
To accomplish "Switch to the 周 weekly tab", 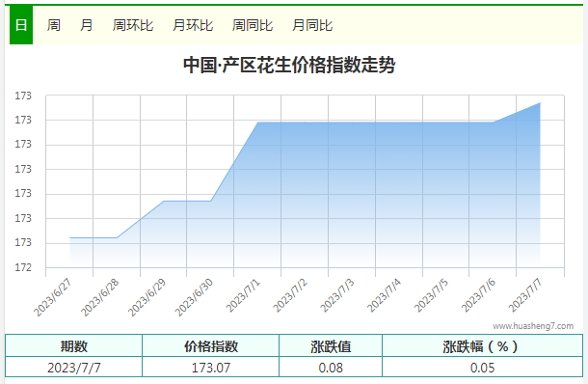I will (x=54, y=25).
